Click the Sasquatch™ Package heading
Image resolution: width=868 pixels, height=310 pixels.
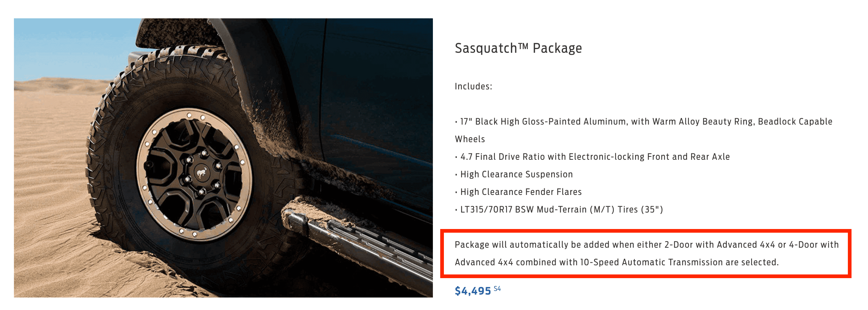[x=518, y=48]
